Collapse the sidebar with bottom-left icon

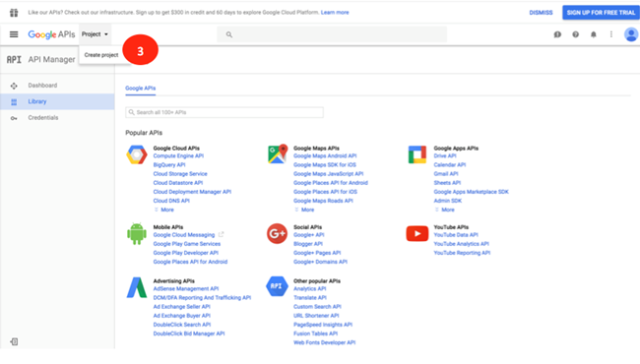14,341
